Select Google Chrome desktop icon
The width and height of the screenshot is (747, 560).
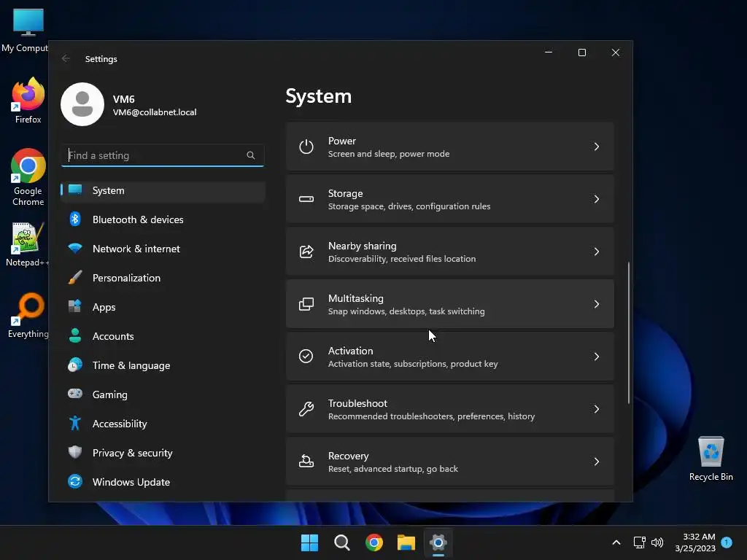[28, 177]
